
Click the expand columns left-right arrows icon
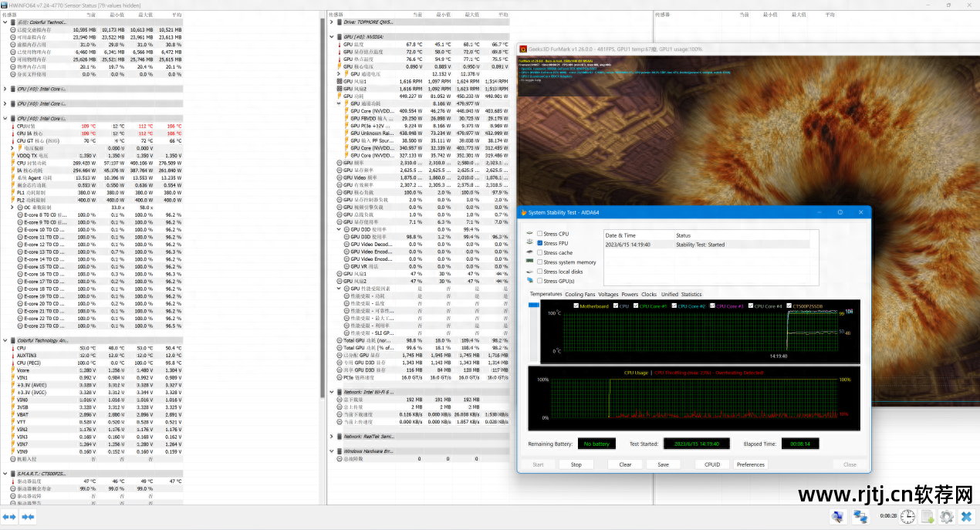(x=9, y=516)
